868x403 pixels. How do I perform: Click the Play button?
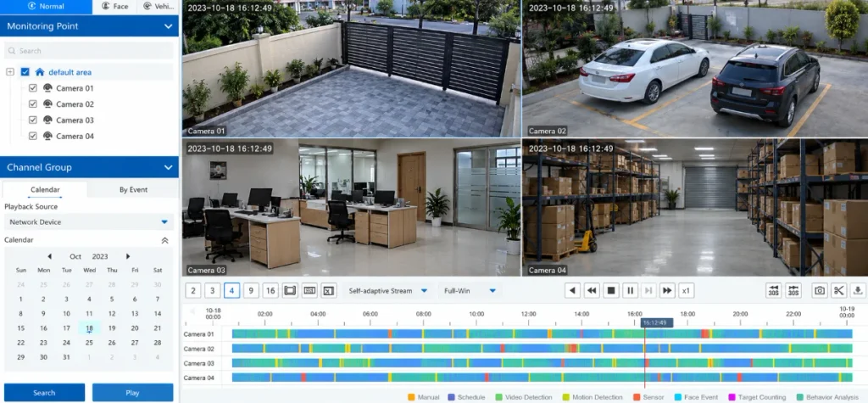pyautogui.click(x=132, y=393)
